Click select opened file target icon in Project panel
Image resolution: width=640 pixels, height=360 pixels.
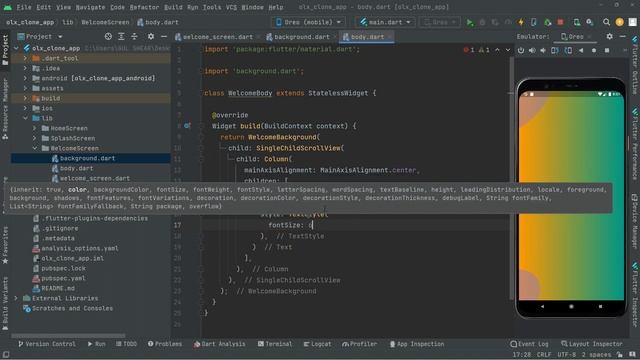(x=108, y=36)
